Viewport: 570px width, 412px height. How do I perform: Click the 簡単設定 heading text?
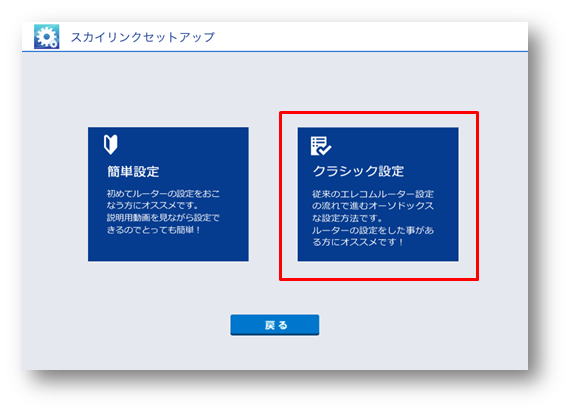133,172
